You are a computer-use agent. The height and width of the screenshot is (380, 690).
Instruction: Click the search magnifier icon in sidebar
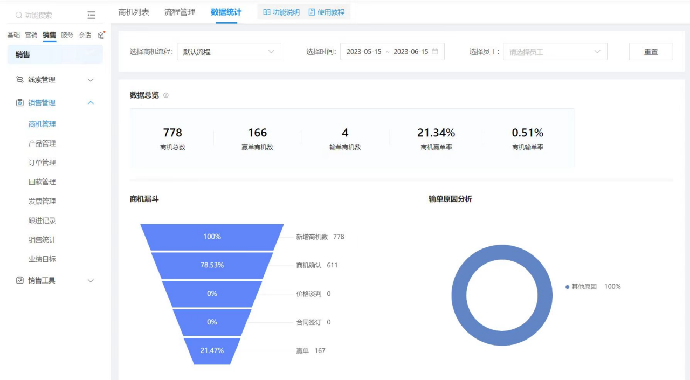click(x=19, y=15)
